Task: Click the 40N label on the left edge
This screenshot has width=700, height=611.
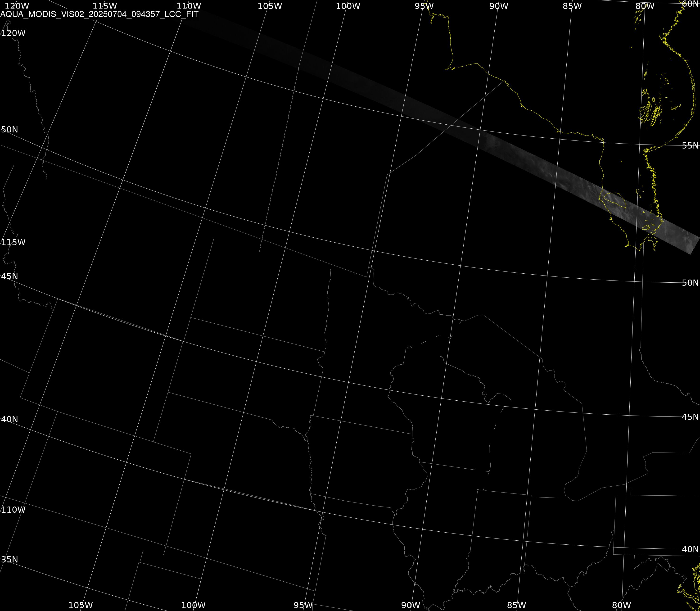Action: pos(9,419)
